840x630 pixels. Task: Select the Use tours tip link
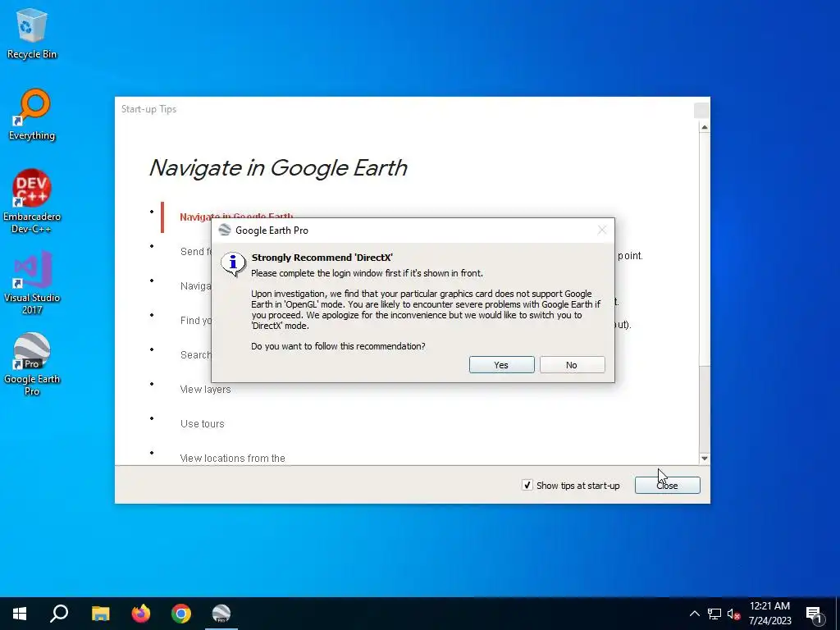(x=202, y=424)
